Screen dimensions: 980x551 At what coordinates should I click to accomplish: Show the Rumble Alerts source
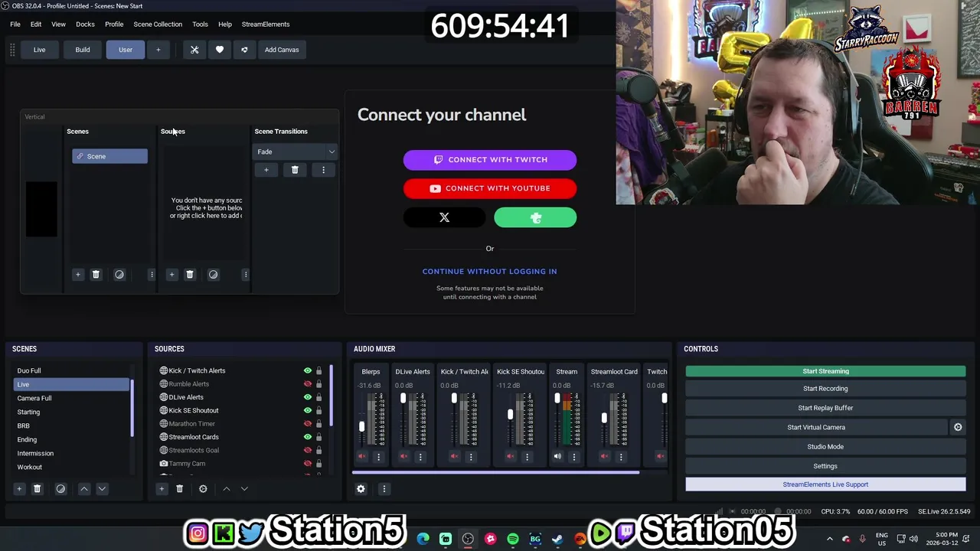click(308, 384)
